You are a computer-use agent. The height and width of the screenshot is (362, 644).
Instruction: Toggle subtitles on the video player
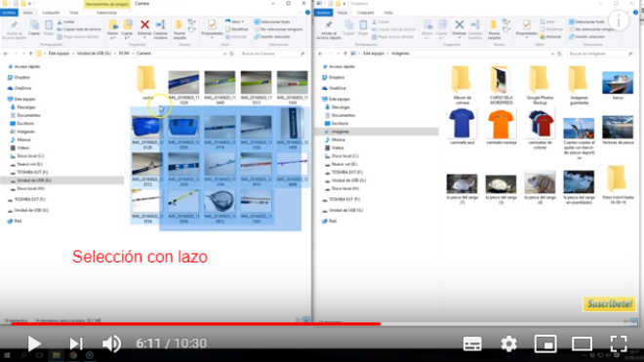(x=472, y=343)
